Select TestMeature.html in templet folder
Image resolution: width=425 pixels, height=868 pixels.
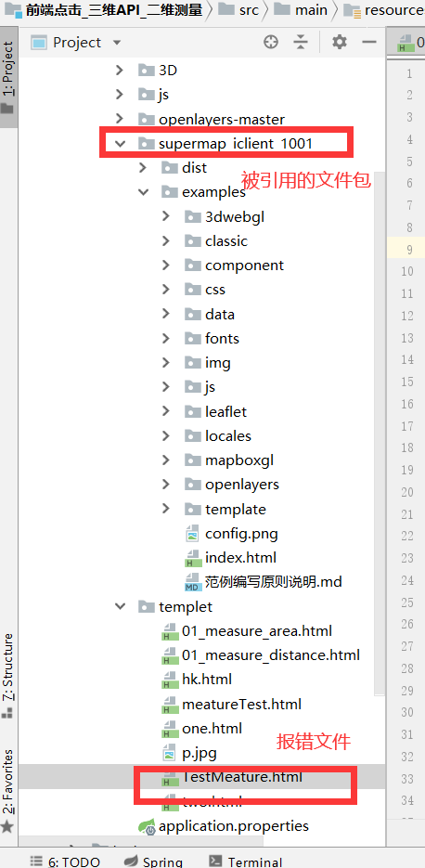[x=232, y=777]
